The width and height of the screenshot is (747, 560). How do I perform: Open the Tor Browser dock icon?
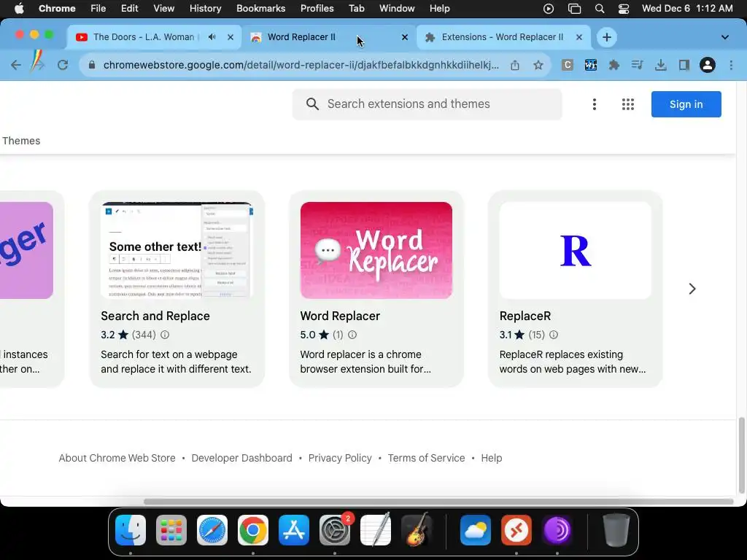coord(557,530)
